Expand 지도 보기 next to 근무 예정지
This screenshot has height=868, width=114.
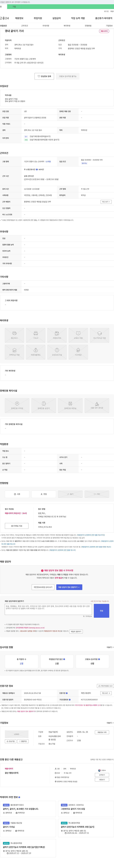[x=106, y=202]
